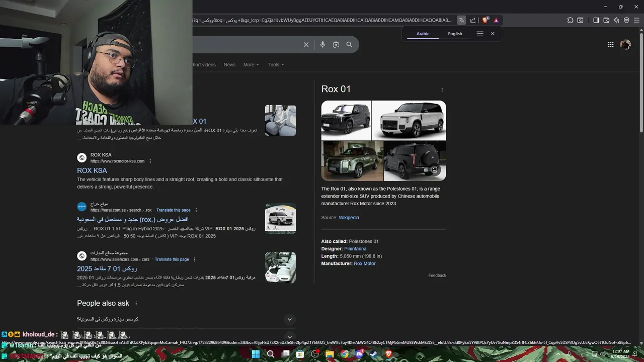
Task: View the green Rox 01 image
Action: (x=352, y=161)
